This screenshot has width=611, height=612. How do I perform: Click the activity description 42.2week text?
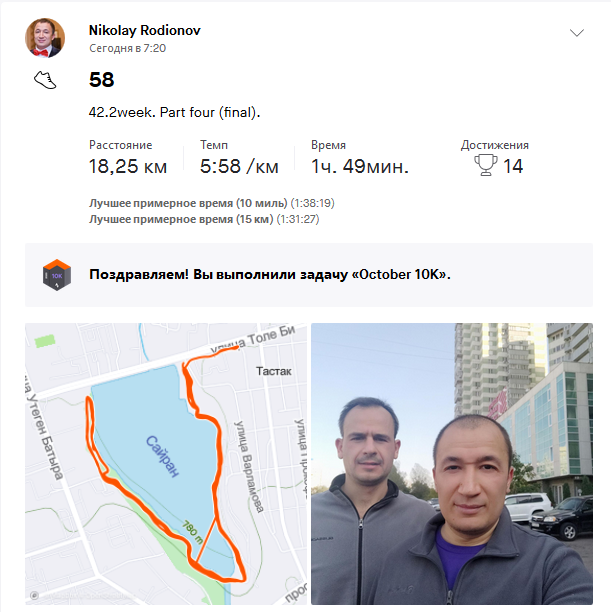point(174,112)
